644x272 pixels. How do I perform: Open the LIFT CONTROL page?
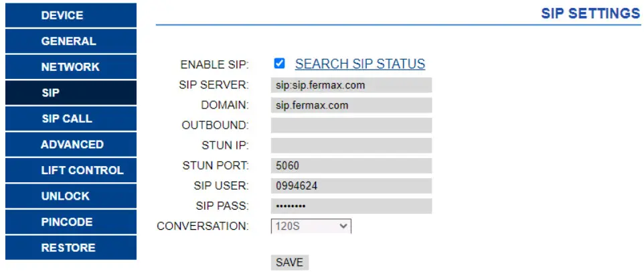pyautogui.click(x=70, y=170)
